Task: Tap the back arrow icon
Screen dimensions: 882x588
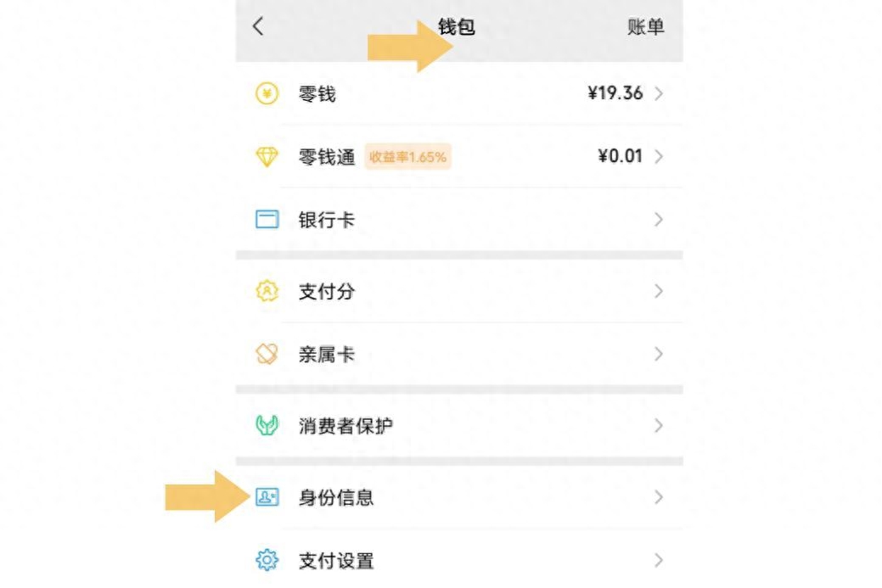Action: [258, 26]
